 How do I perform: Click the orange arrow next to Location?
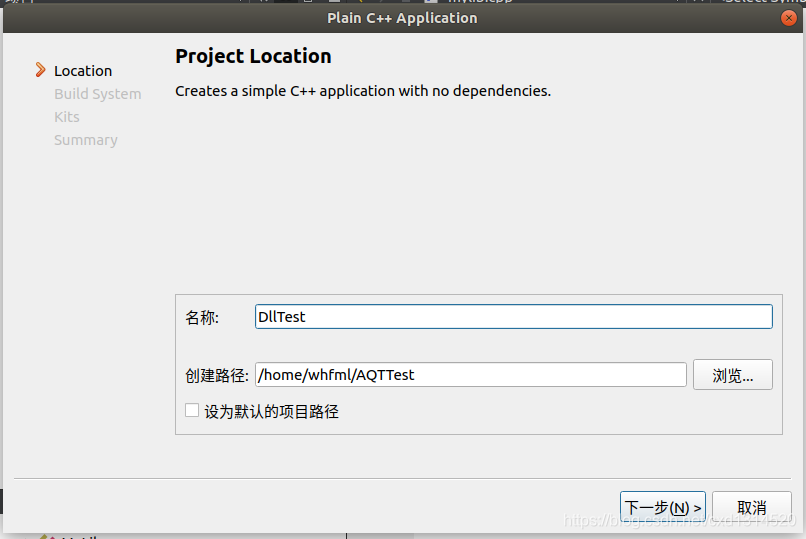tap(41, 70)
